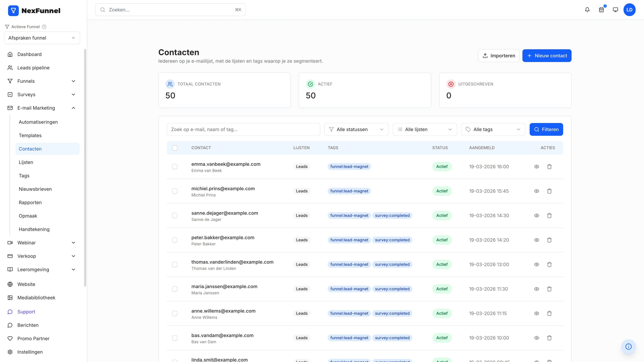Image resolution: width=644 pixels, height=362 pixels.
Task: Click the search magnifier icon in top bar
Action: (x=102, y=10)
